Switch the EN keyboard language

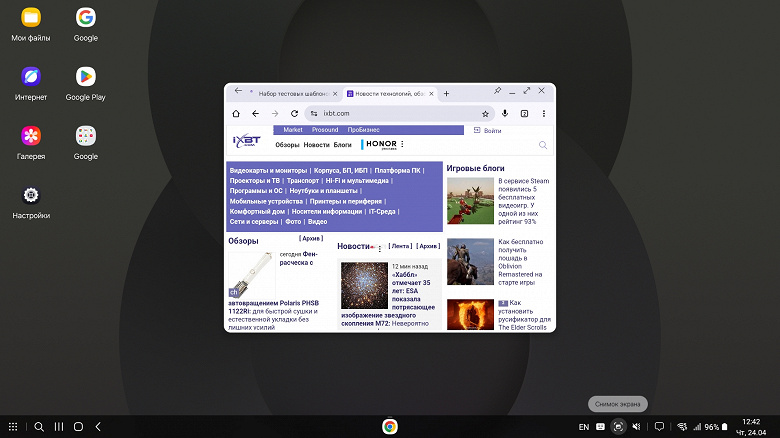click(584, 427)
